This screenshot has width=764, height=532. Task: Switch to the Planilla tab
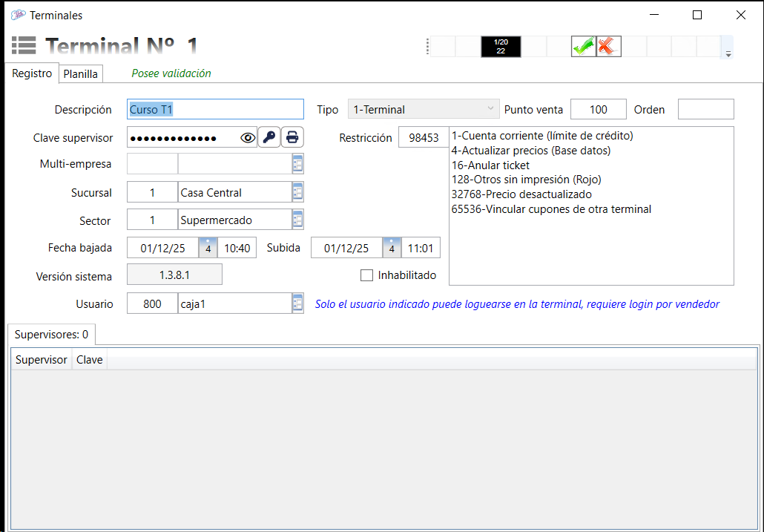[81, 74]
